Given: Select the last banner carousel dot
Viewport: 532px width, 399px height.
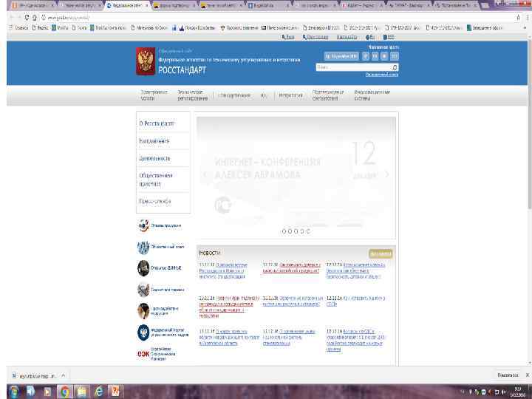Looking at the screenshot, I should (307, 231).
